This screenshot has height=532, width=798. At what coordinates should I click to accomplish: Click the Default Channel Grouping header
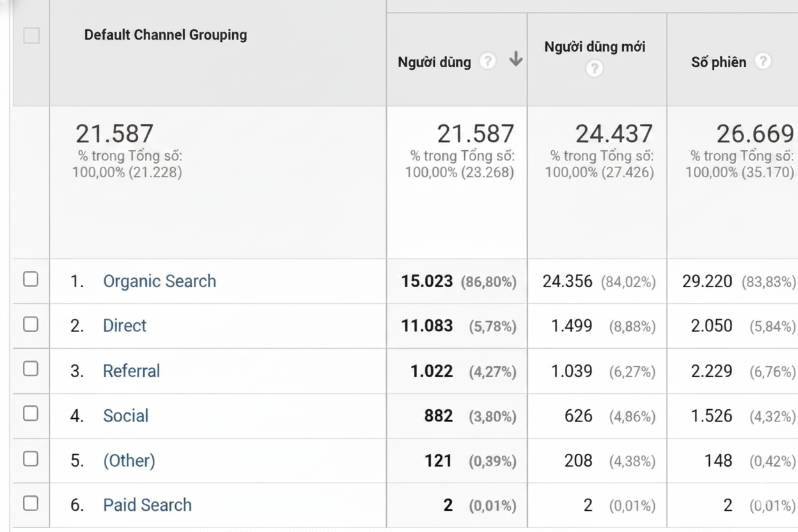pos(165,35)
